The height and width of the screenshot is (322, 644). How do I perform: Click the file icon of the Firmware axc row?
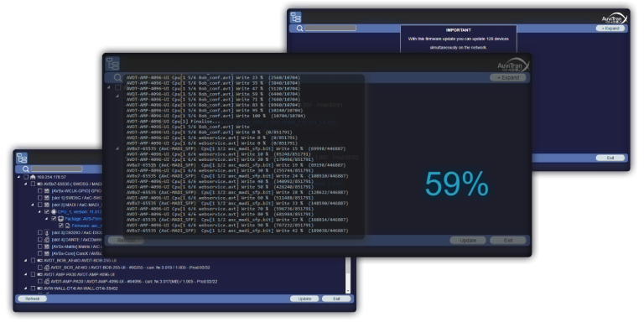(67, 226)
